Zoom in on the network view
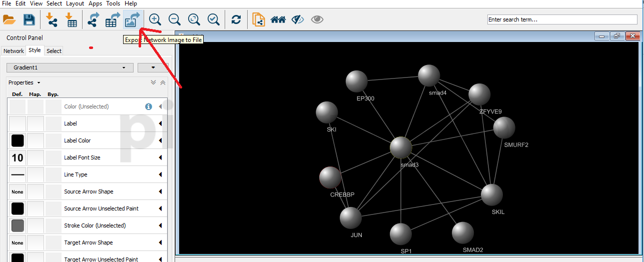 [x=155, y=19]
